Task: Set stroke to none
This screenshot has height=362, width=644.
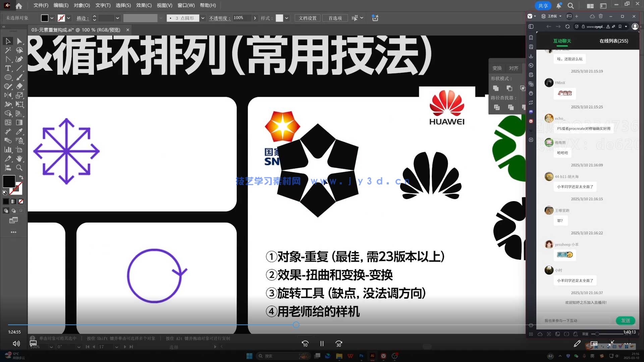Action: tap(61, 17)
